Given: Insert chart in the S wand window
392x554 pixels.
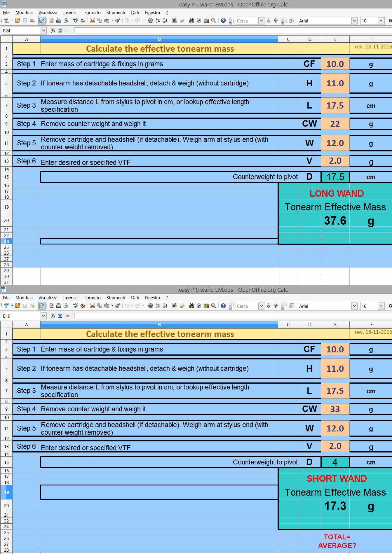Looking at the screenshot, I should [x=175, y=306].
